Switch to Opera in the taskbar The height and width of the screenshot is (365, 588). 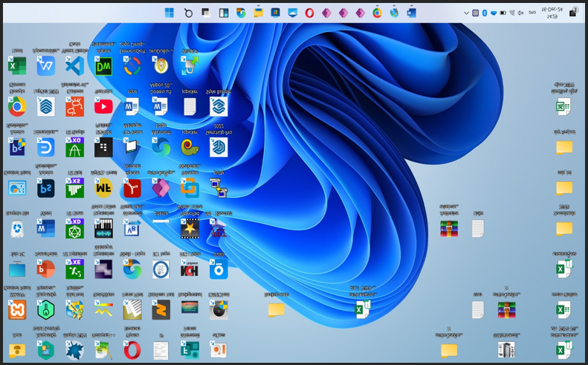(308, 13)
